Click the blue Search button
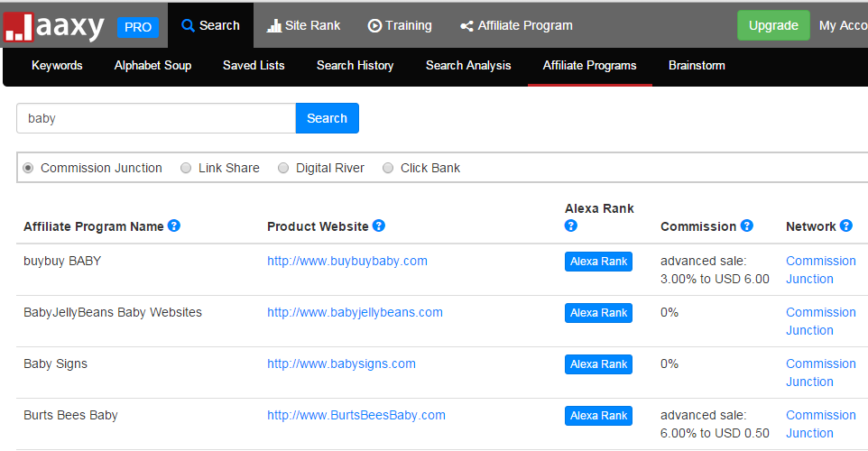This screenshot has height=451, width=868. tap(328, 118)
